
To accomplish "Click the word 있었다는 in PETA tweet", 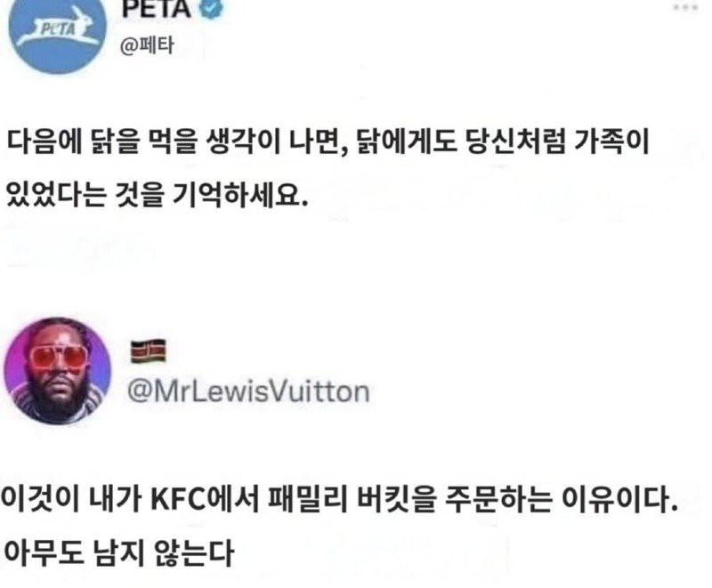I will (56, 195).
